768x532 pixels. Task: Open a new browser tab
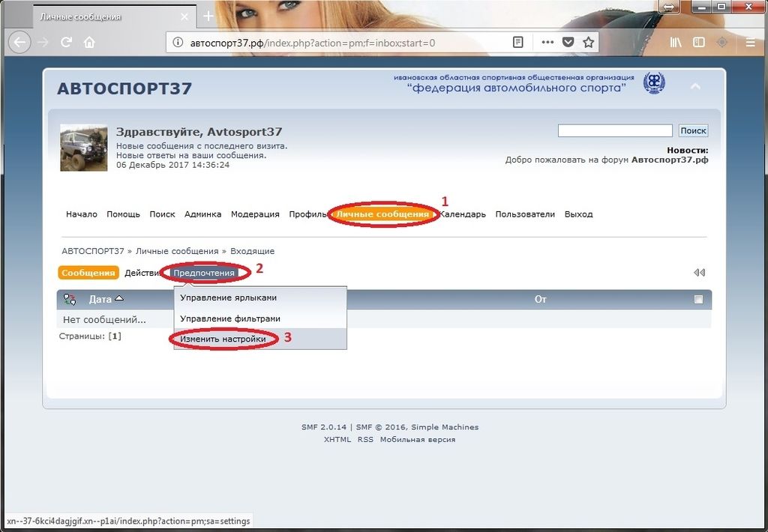click(208, 16)
